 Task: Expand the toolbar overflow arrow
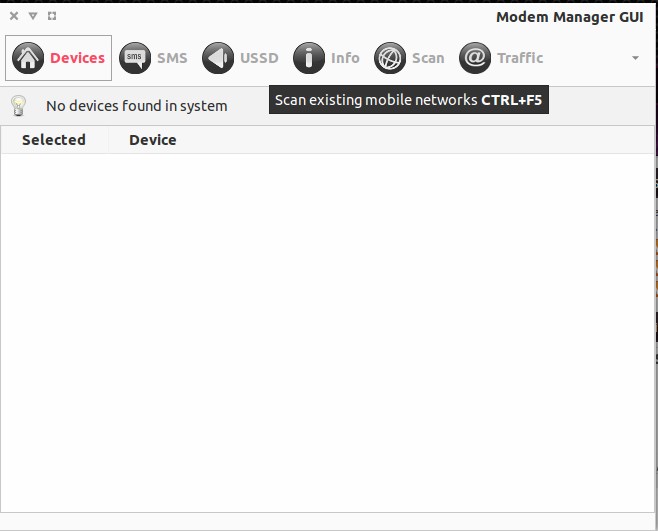635,58
